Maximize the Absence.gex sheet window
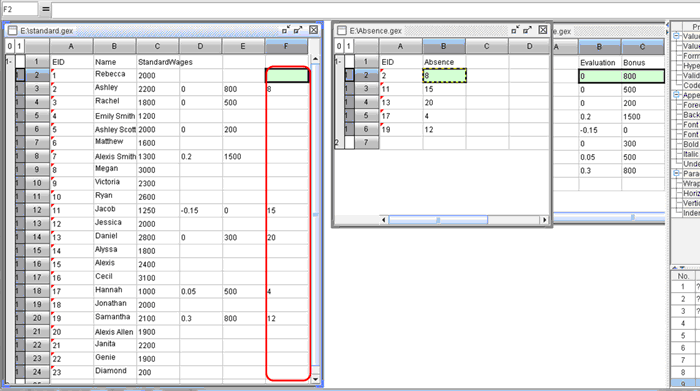Image resolution: width=700 pixels, height=391 pixels. (x=528, y=30)
